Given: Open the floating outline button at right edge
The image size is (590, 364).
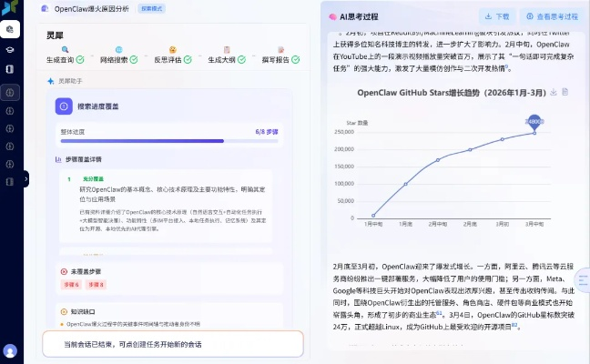Looking at the screenshot, I should (584, 280).
